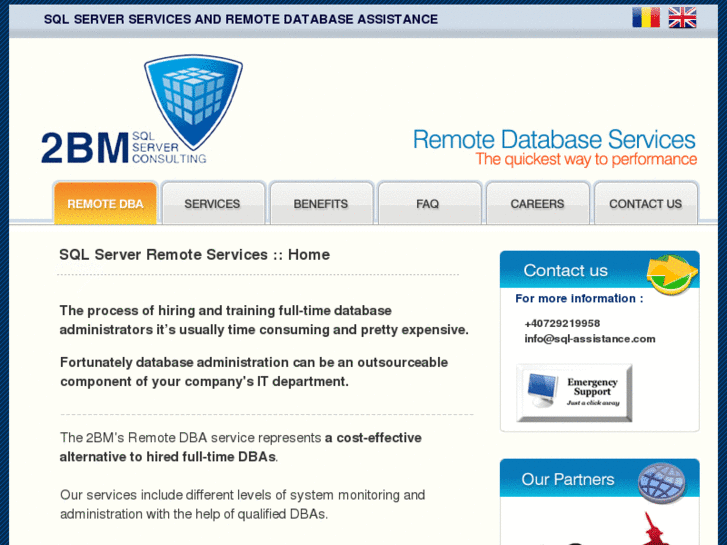Open the FAQ tab
Screen dimensions: 727x545
coord(428,203)
